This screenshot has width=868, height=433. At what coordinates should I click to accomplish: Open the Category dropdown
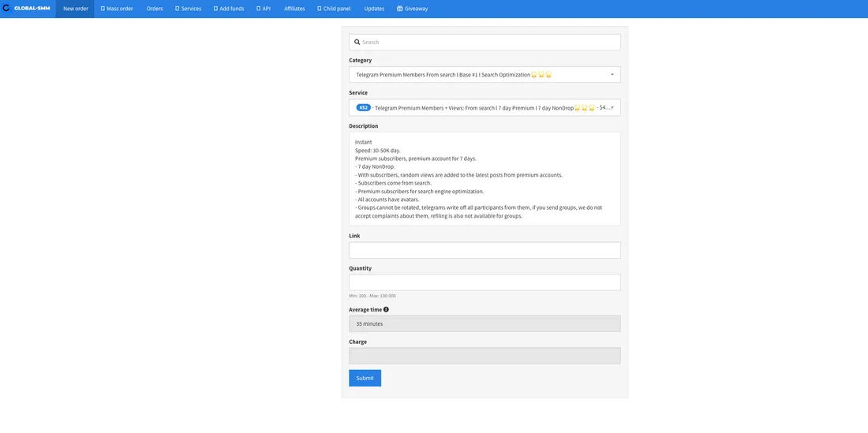485,75
